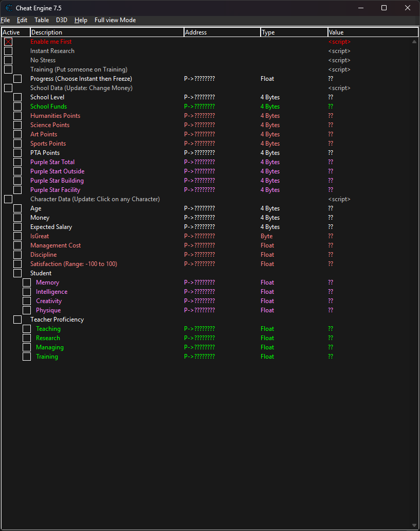The height and width of the screenshot is (531, 420).
Task: Select the School Level row
Action: pyautogui.click(x=47, y=97)
